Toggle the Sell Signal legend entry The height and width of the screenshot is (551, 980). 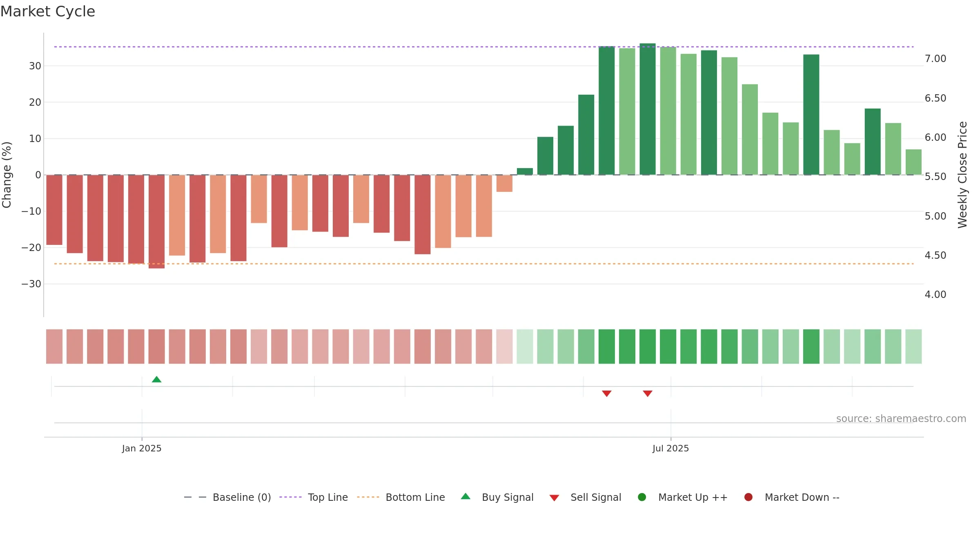585,497
